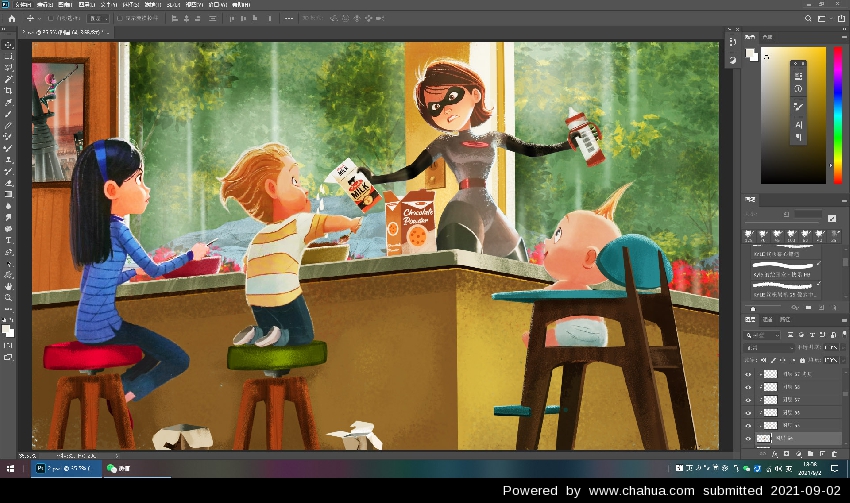Open more align options ellipsis
The width and height of the screenshot is (850, 503).
[288, 18]
